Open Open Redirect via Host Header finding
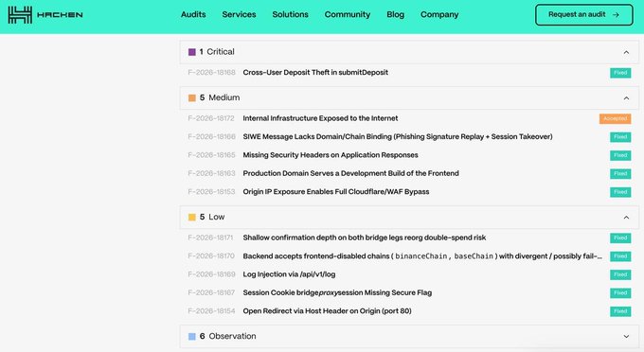Viewport: 644px width, 352px height. coord(327,311)
